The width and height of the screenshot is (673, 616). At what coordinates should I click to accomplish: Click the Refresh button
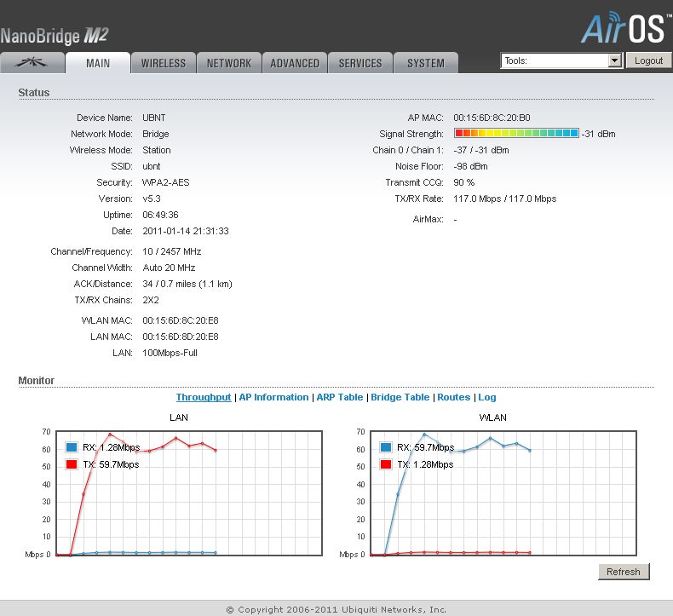(624, 572)
